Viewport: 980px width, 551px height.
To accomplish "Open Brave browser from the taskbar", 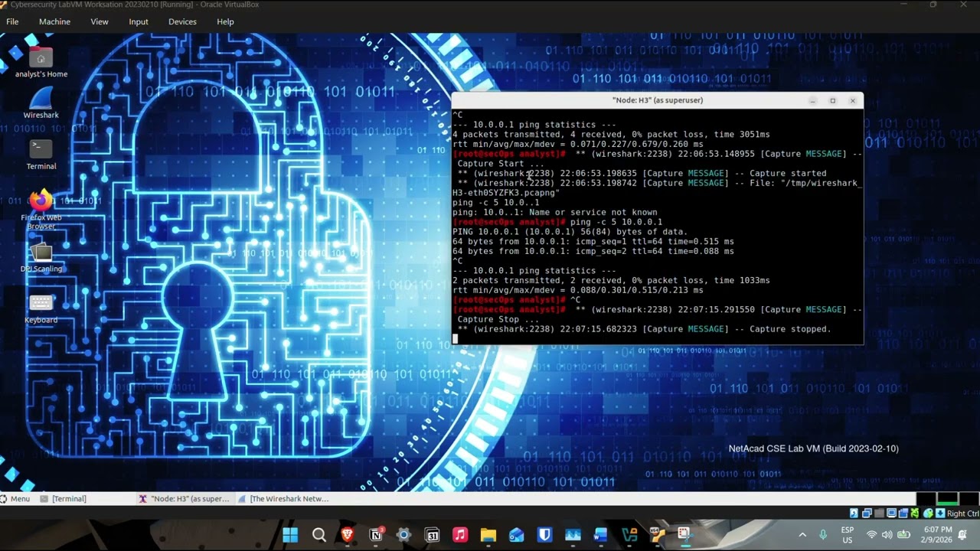I will 348,535.
